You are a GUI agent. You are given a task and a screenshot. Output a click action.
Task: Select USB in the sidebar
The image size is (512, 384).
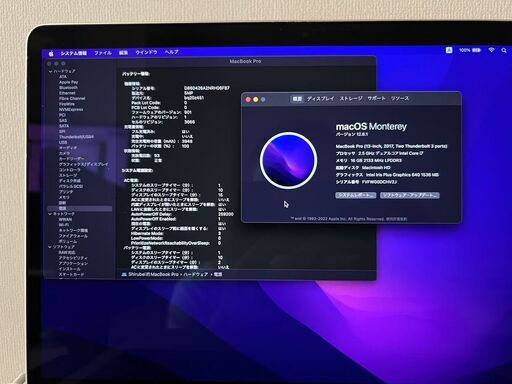[63, 142]
